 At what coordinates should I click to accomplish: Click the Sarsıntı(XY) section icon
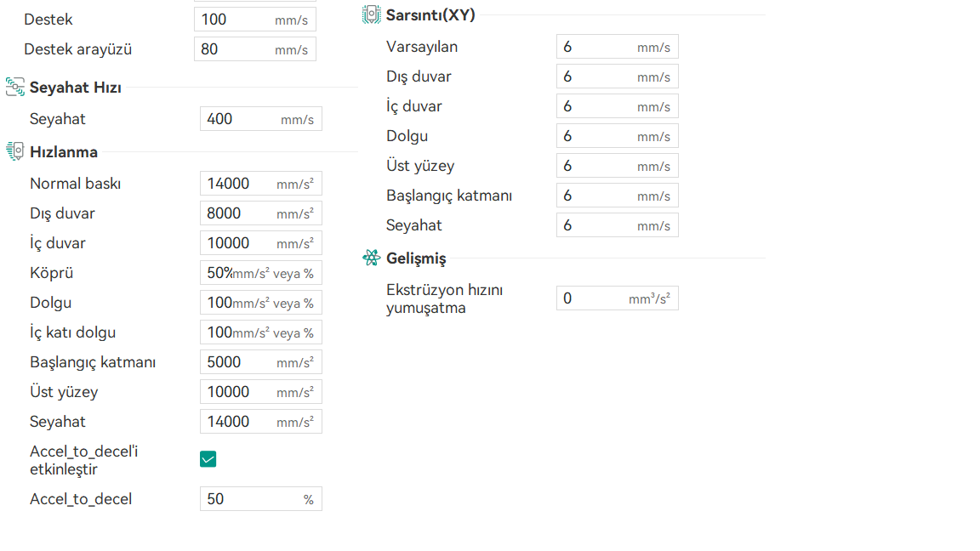(x=371, y=14)
